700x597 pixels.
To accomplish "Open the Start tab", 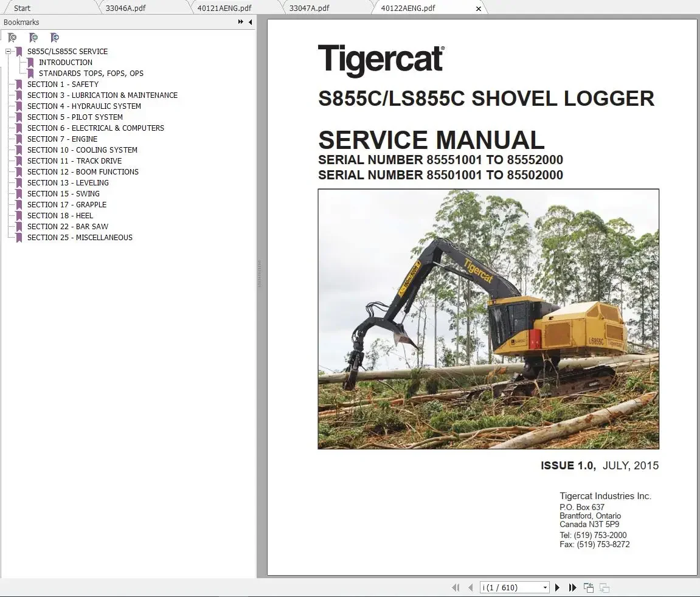I will tap(21, 7).
